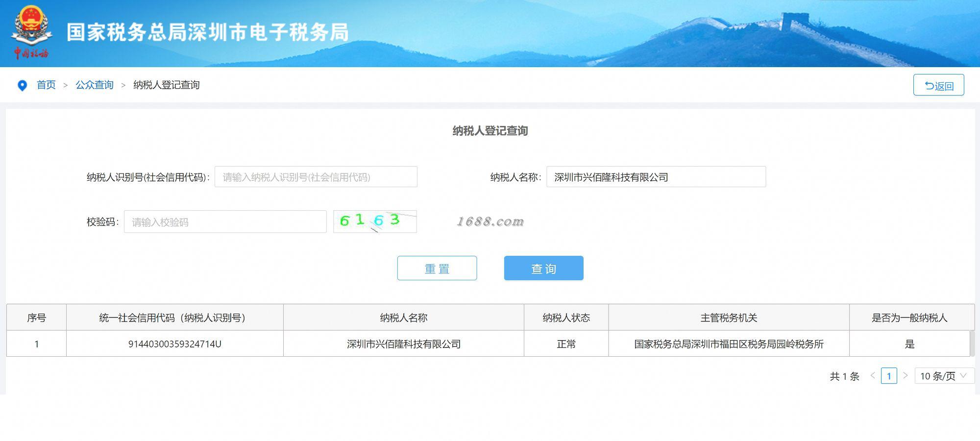Click the location pin breadcrumb icon

click(22, 85)
